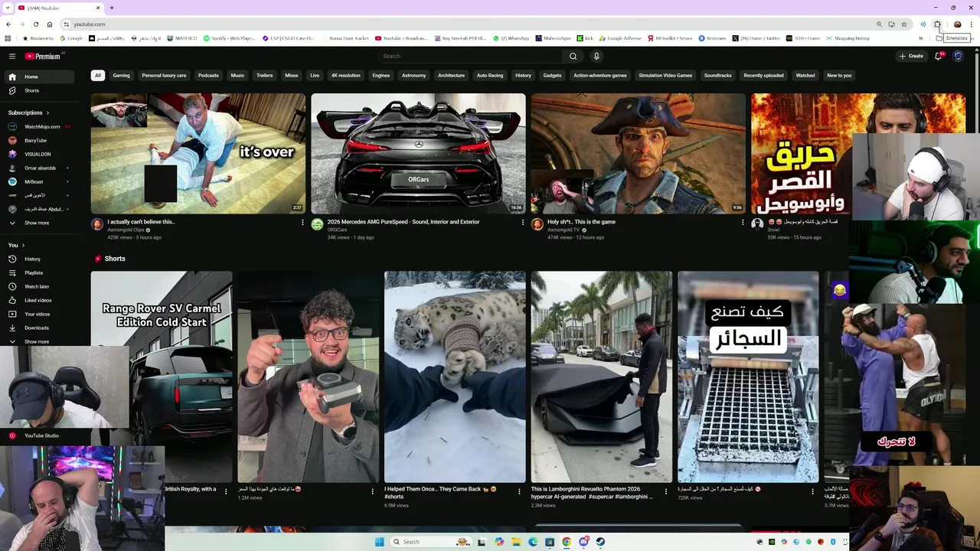Open the YouTube hamburger guide menu
Viewport: 980px width, 551px height.
click(12, 56)
